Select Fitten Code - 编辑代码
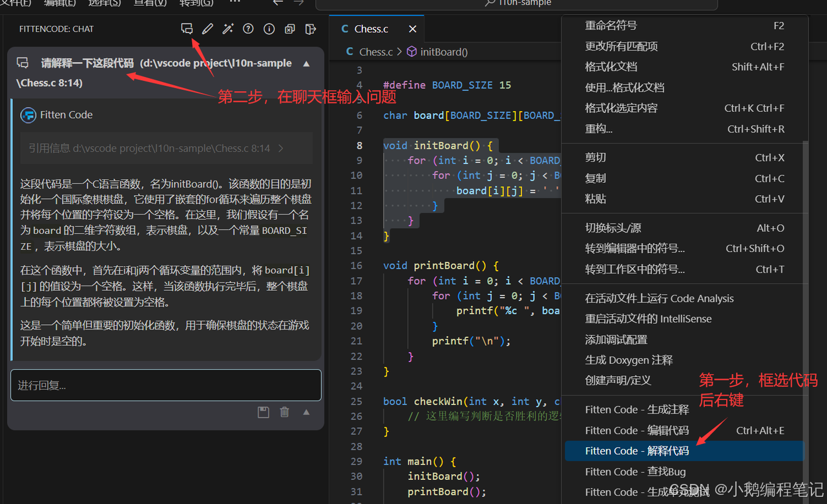Viewport: 827px width, 504px height. click(x=685, y=430)
